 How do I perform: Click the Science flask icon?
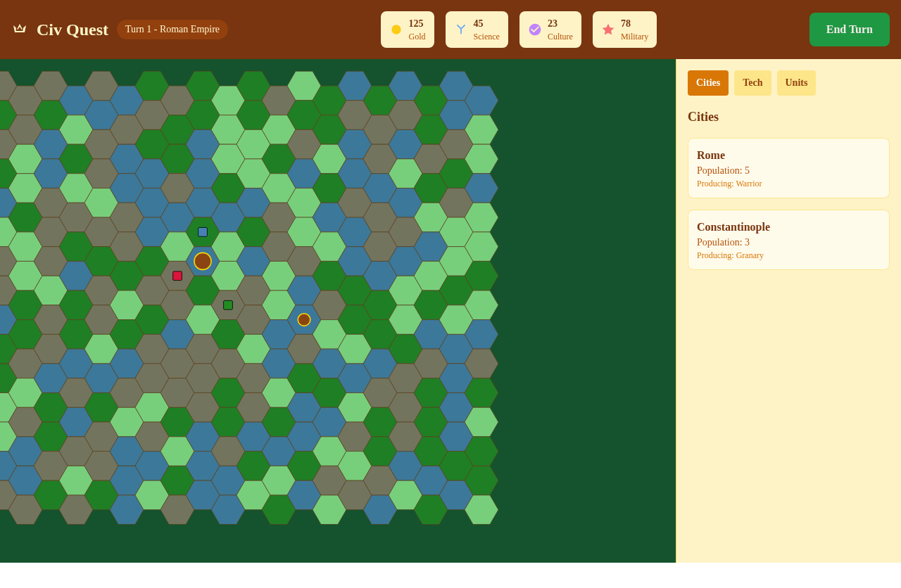click(x=460, y=30)
